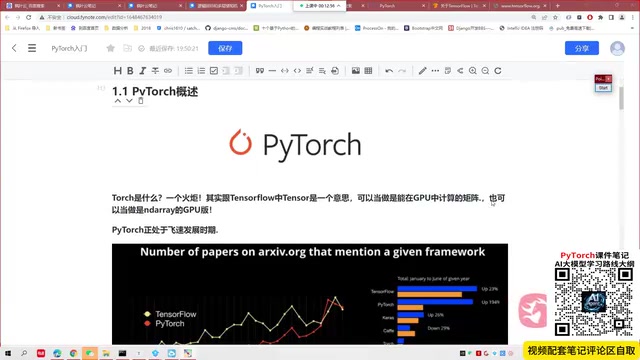This screenshot has height=360, width=640.
Task: Click the pink bird floating icon
Action: click(x=533, y=310)
